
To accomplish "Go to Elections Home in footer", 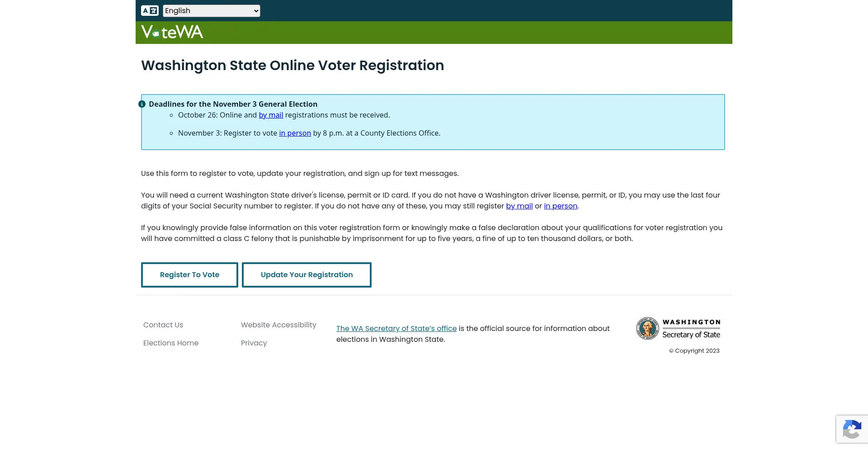I will (171, 343).
